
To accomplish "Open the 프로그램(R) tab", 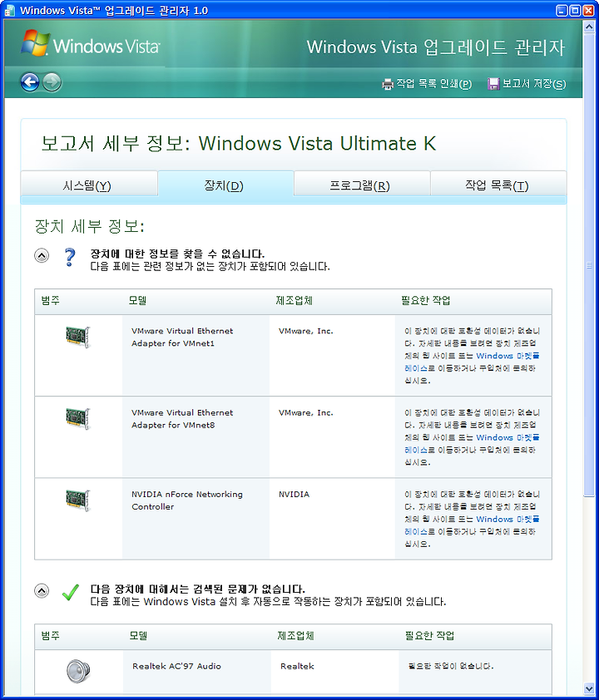I will click(x=362, y=184).
